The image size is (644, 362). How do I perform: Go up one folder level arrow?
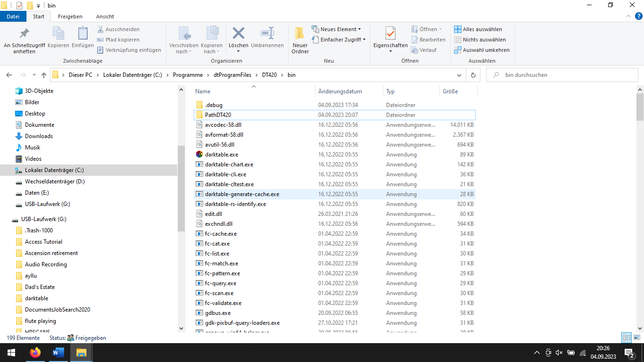(44, 75)
